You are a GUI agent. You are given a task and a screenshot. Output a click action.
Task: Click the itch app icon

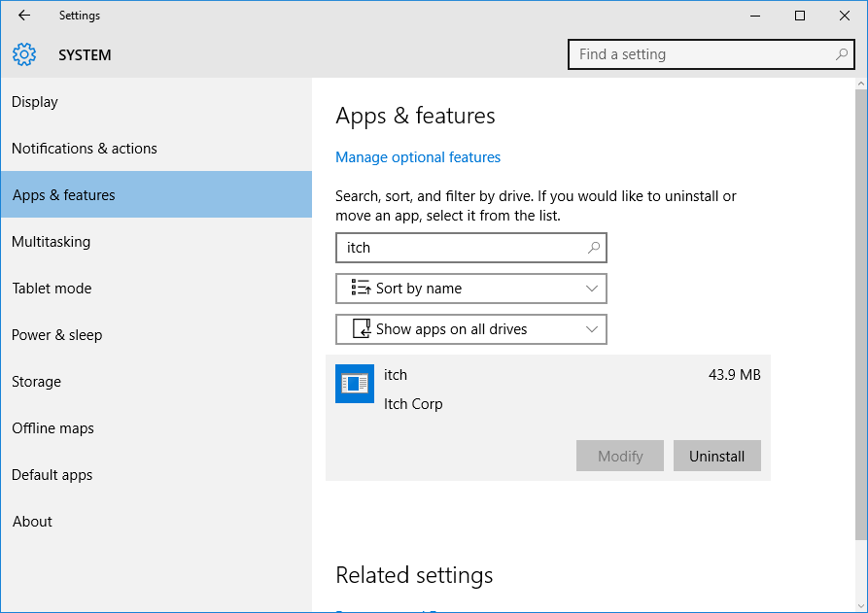(x=355, y=384)
